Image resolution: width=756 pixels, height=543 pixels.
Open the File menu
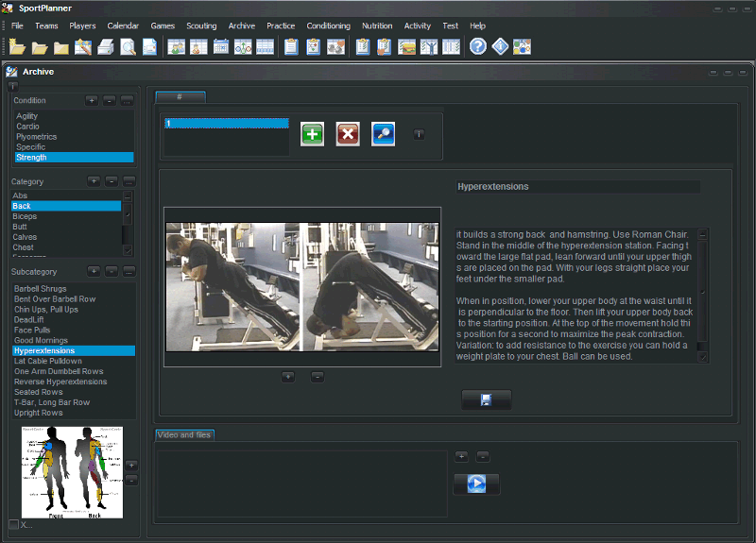(x=17, y=25)
